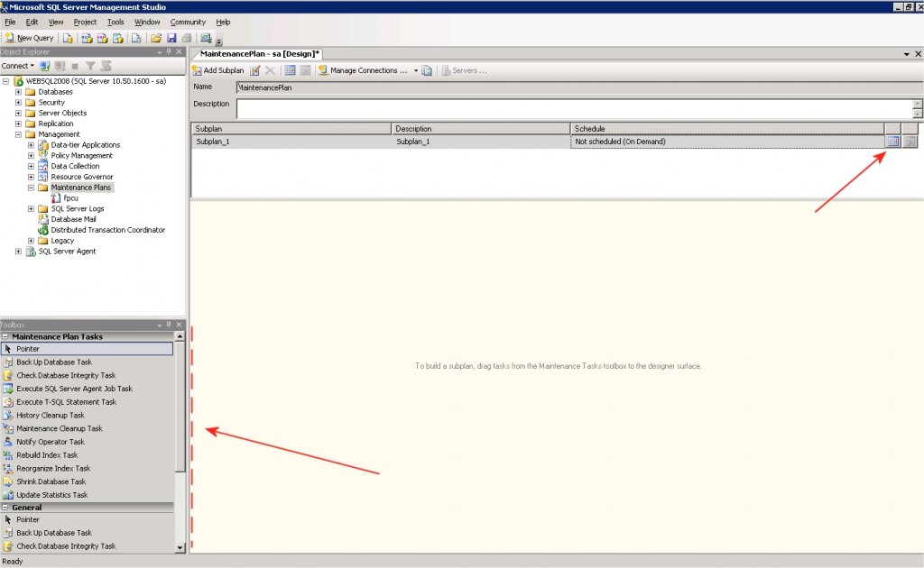Viewport: 924px width, 568px height.
Task: Open the dropdown arrow beside Manage Connections
Action: 415,70
